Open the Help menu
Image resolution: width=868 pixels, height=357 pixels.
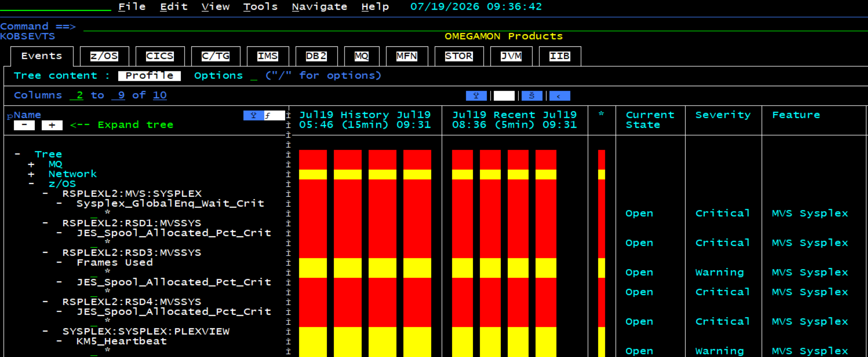[x=375, y=6]
